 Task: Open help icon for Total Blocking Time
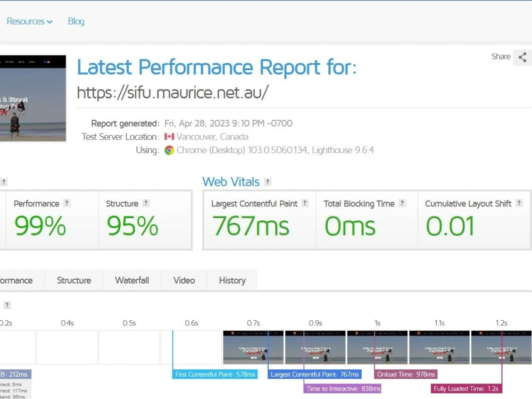pyautogui.click(x=402, y=203)
